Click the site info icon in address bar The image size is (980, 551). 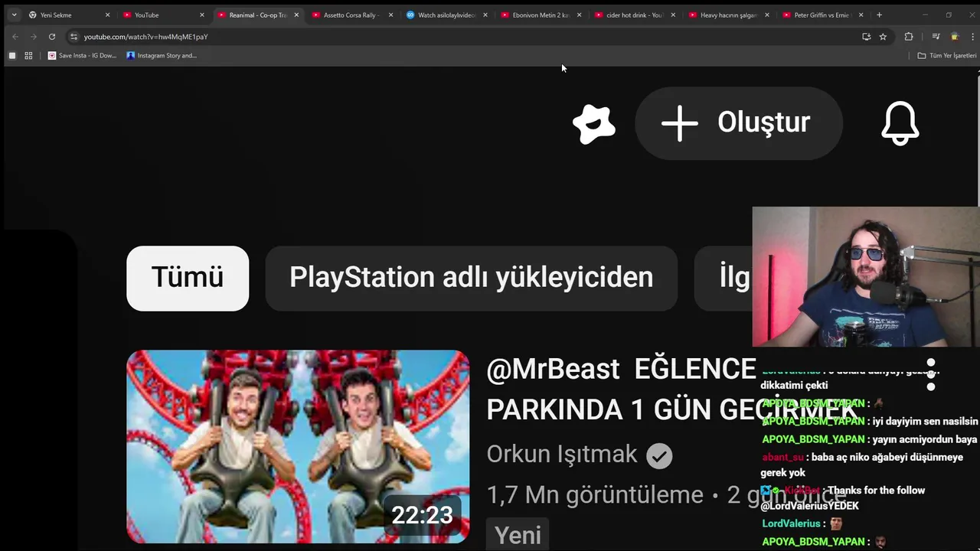73,37
